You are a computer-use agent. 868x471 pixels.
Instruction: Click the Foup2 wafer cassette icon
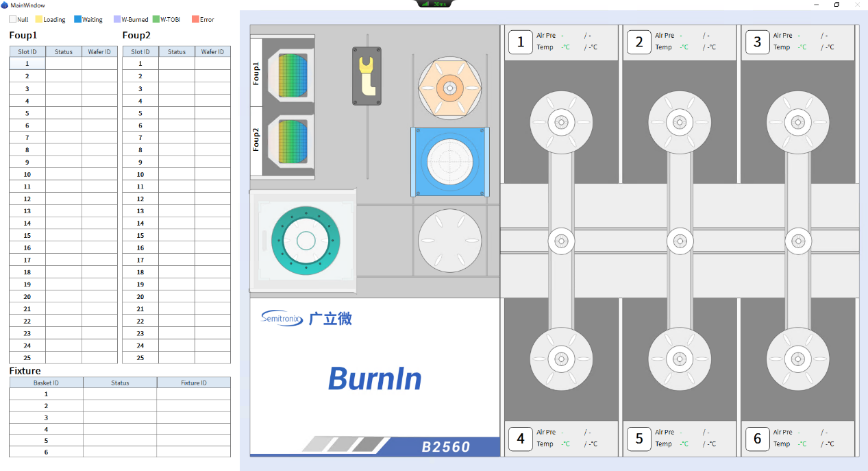[x=293, y=143]
